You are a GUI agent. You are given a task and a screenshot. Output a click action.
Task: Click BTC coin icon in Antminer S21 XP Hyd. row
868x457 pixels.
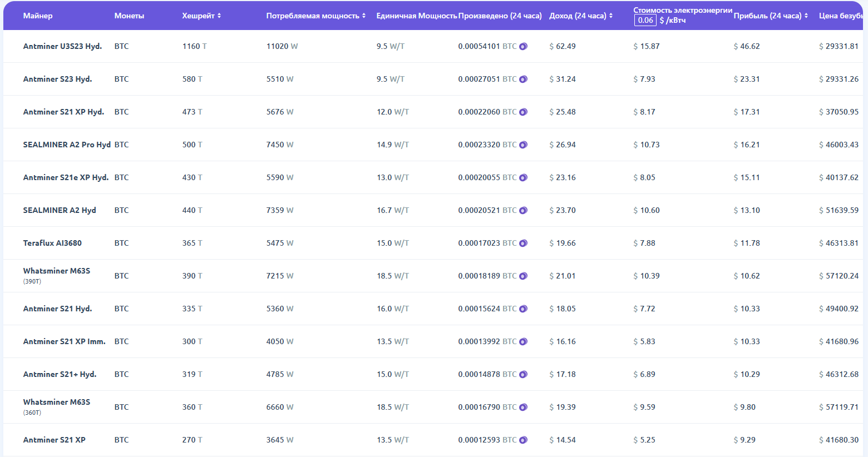point(523,112)
